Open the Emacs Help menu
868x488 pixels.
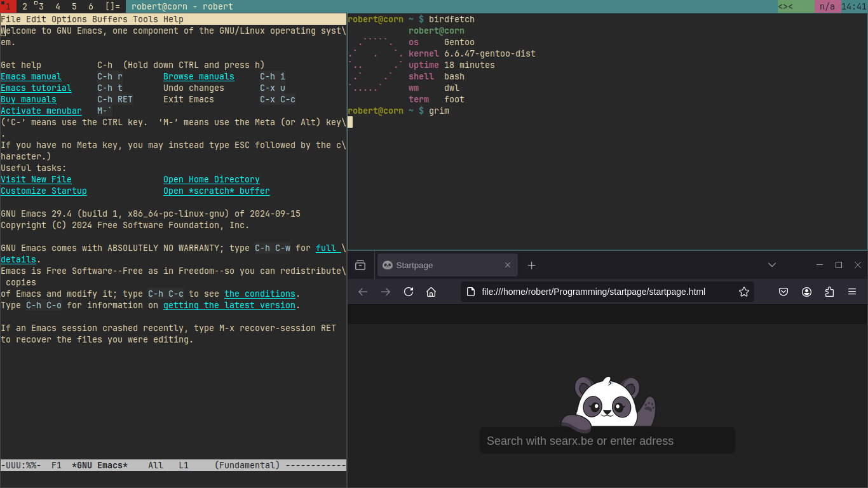[x=173, y=19]
